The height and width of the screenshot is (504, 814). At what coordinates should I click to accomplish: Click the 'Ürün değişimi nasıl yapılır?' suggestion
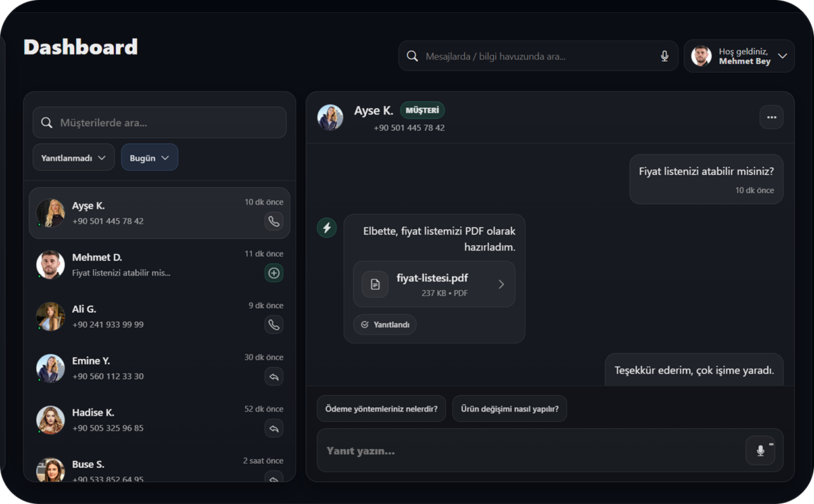tap(510, 409)
